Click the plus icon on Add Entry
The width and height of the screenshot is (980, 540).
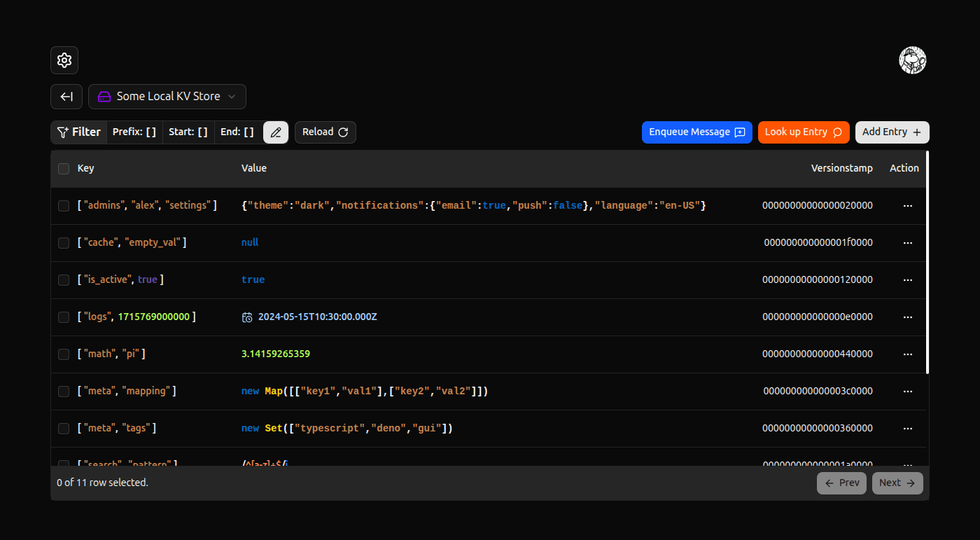pos(917,132)
